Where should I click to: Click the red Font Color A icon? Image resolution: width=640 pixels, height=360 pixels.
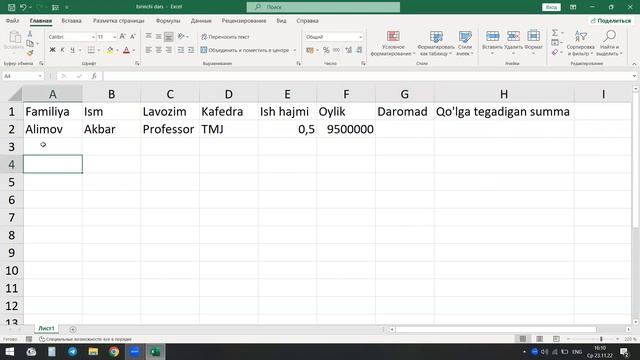click(x=126, y=50)
